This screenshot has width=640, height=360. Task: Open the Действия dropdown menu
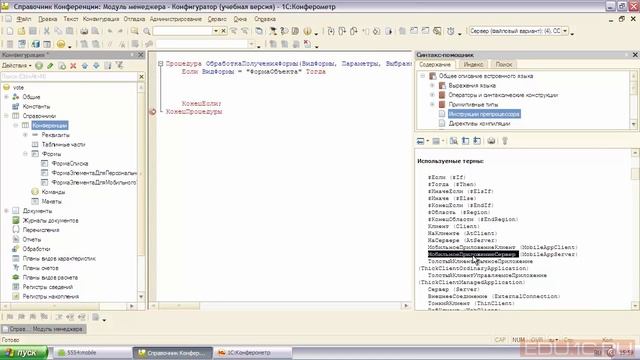pyautogui.click(x=16, y=65)
